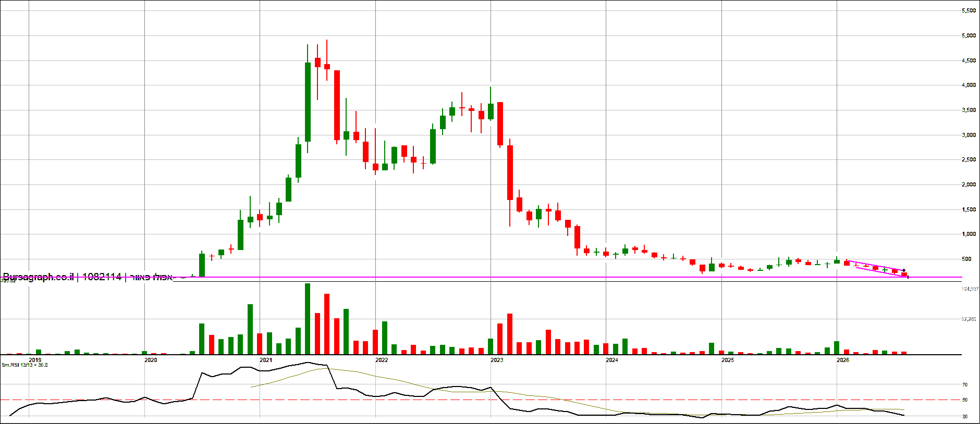Grab the upper channel line's end handle

[904, 270]
